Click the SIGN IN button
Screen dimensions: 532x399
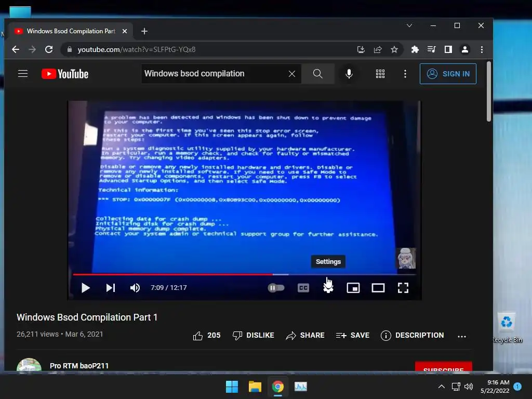[448, 74]
